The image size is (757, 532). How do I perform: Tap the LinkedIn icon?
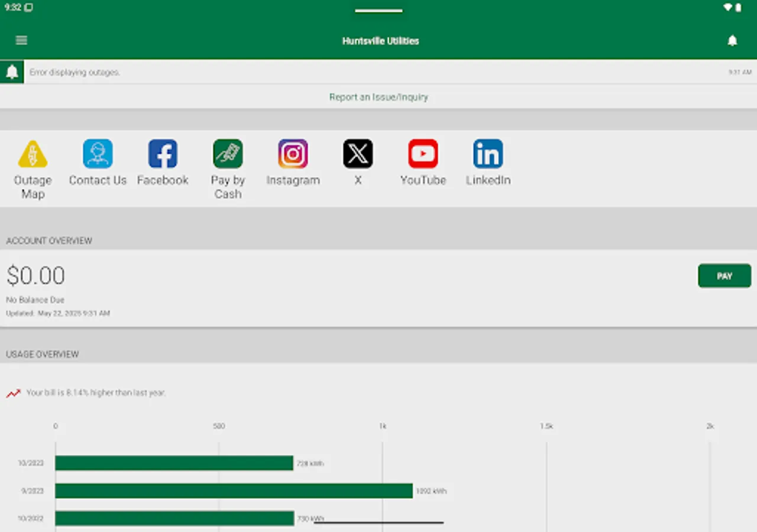(x=488, y=154)
